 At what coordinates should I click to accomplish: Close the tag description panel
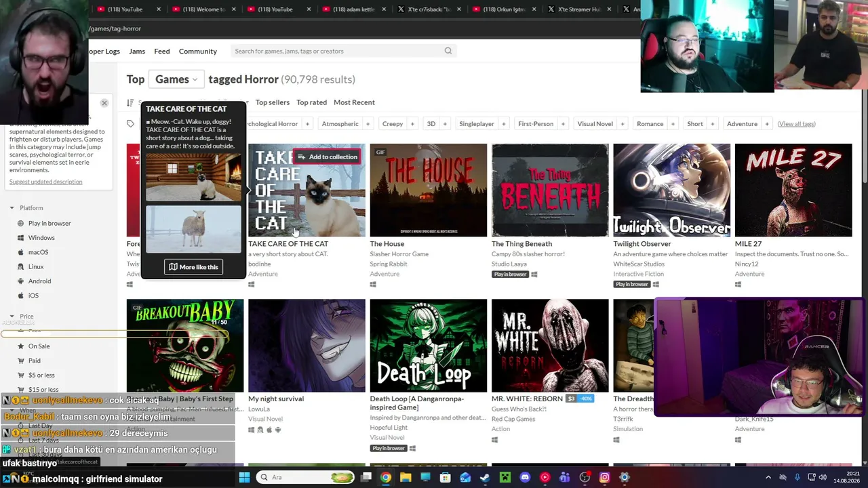(x=104, y=103)
